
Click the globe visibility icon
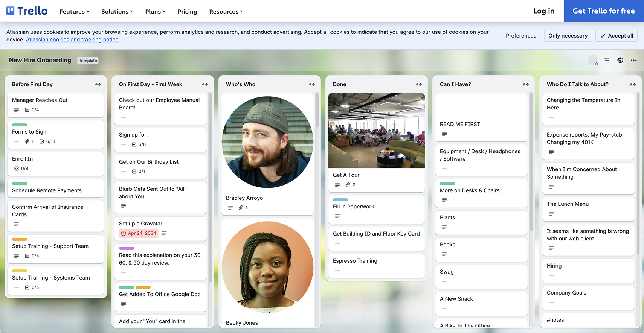point(620,60)
